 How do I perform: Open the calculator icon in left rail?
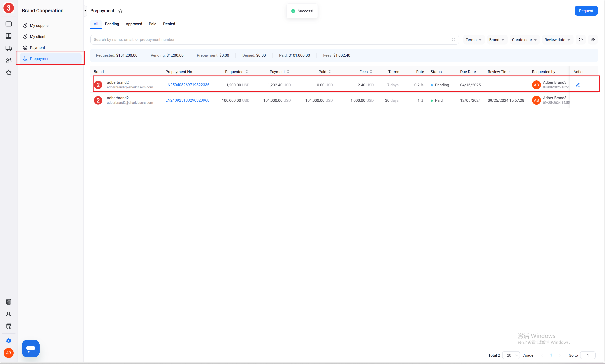coord(9,302)
